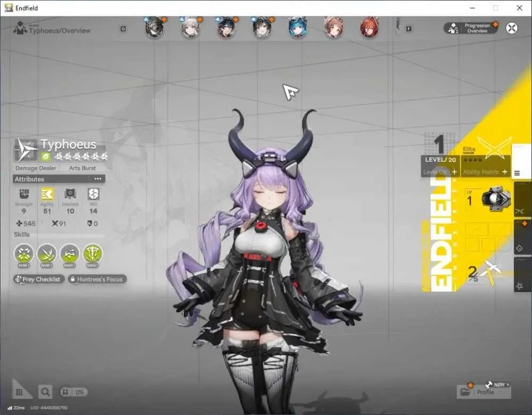
Task: Choose the red-haired operator portrait
Action: point(369,28)
